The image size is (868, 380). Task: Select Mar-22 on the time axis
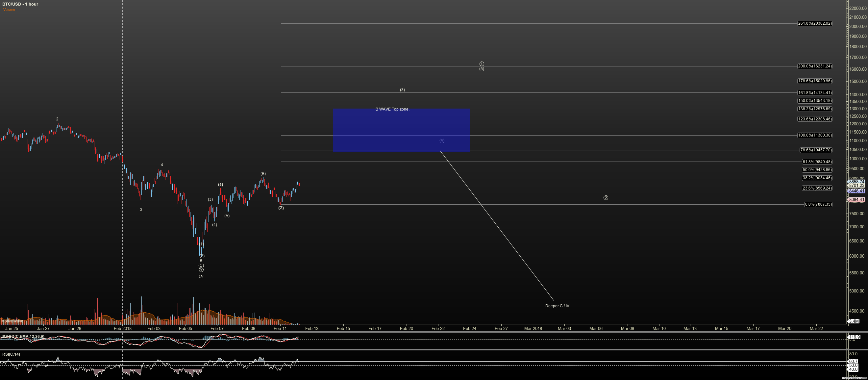(x=816, y=328)
